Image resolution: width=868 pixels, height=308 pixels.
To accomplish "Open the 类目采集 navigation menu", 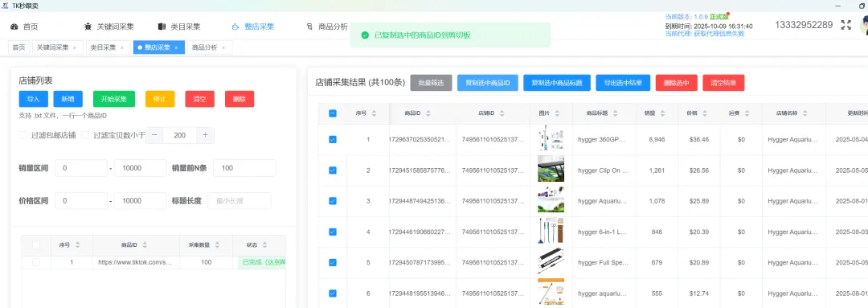I will click(x=178, y=26).
